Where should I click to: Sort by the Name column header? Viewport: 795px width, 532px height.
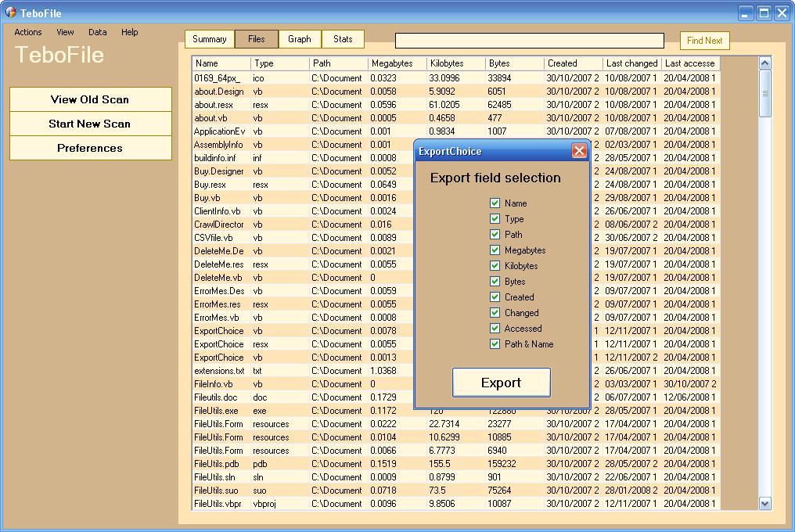[x=221, y=63]
